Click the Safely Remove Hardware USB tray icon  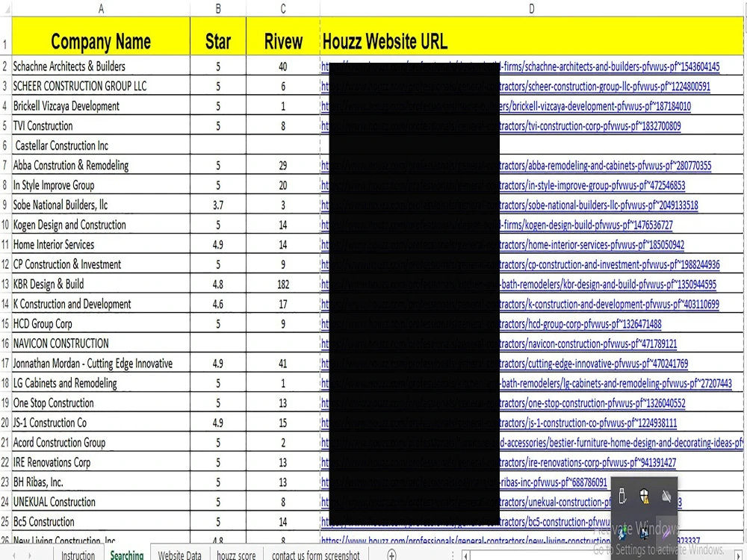click(622, 497)
